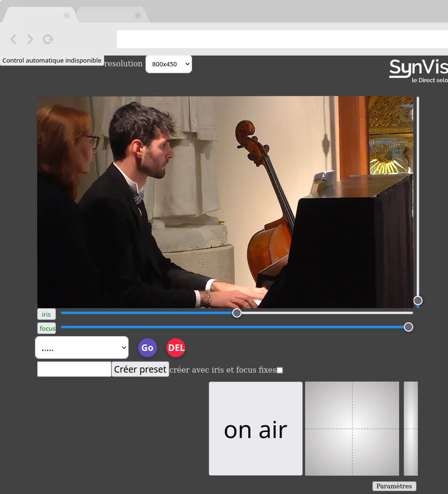Viewport: 448px width, 494px height.
Task: Click the browser address bar
Action: click(x=282, y=40)
